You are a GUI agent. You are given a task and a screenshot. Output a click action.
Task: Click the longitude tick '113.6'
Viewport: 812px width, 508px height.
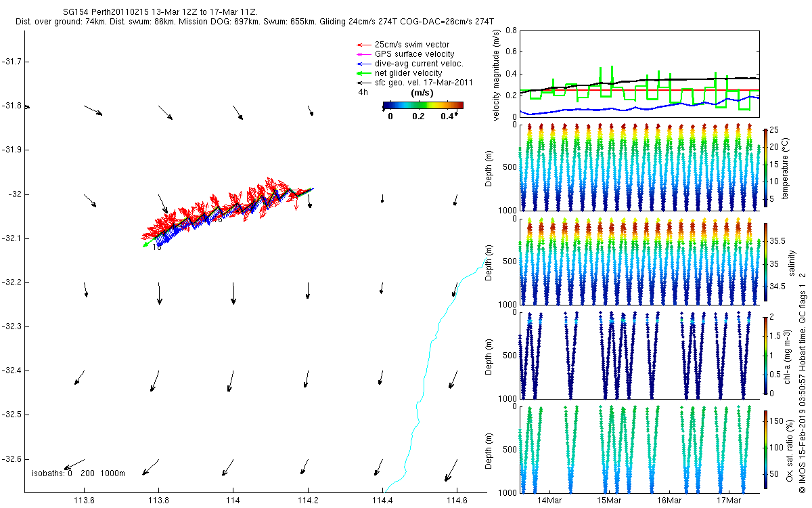tap(84, 501)
